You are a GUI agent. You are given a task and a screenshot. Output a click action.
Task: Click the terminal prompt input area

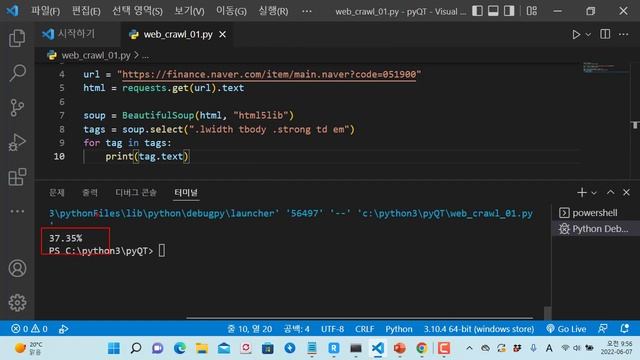(162, 250)
